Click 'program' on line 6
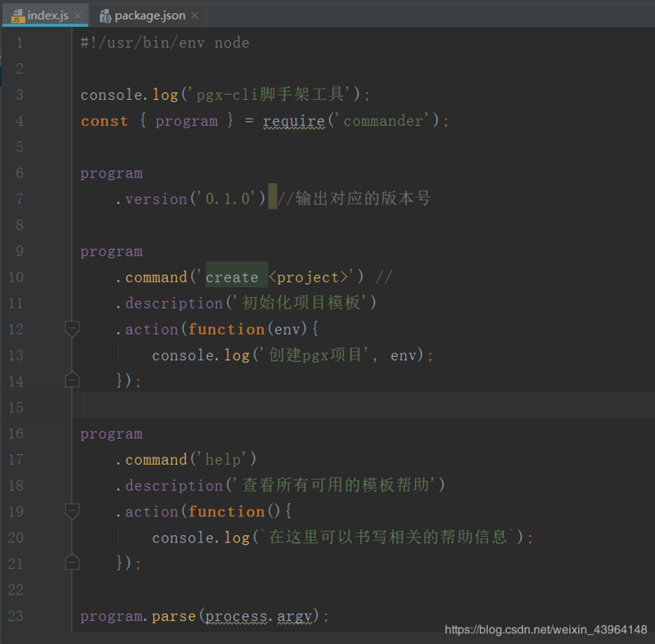Image resolution: width=655 pixels, height=644 pixels. point(111,173)
